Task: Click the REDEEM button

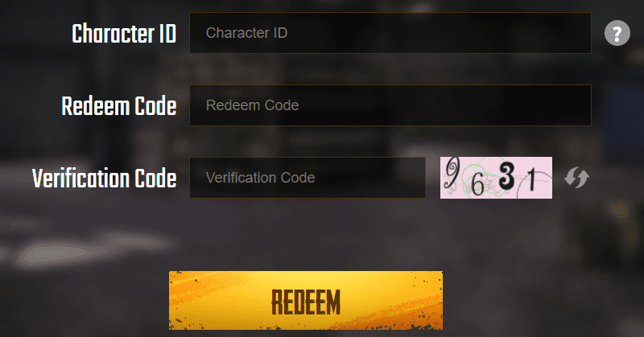Action: (306, 301)
